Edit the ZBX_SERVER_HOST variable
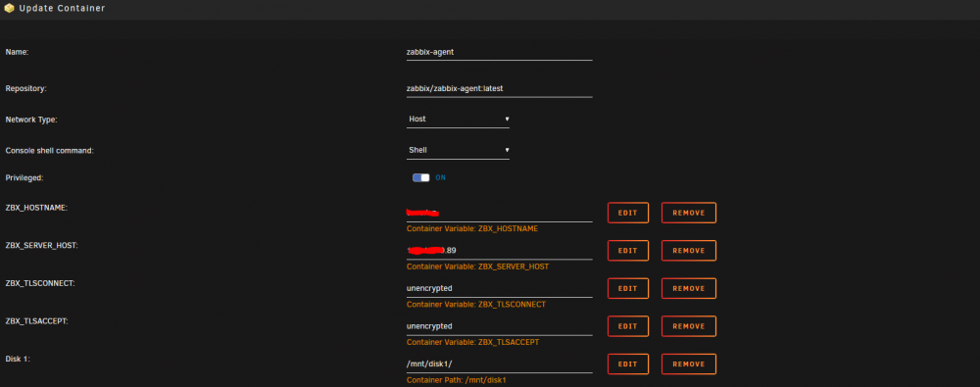This screenshot has height=387, width=980. pyautogui.click(x=627, y=250)
